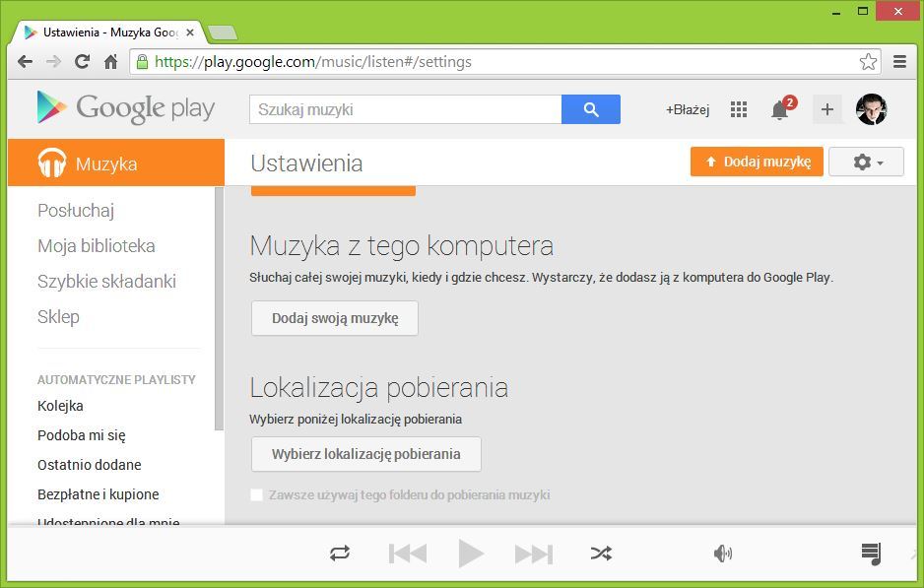Open the volume speaker control
924x588 pixels.
pyautogui.click(x=723, y=554)
